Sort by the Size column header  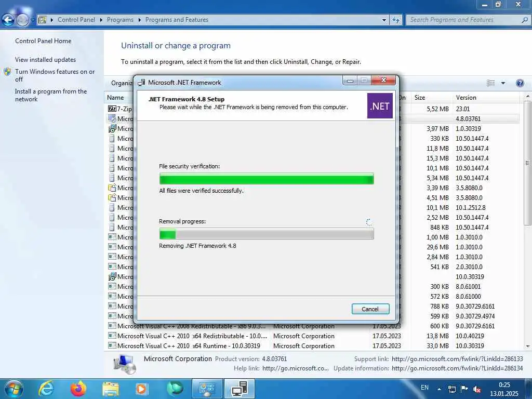click(432, 98)
